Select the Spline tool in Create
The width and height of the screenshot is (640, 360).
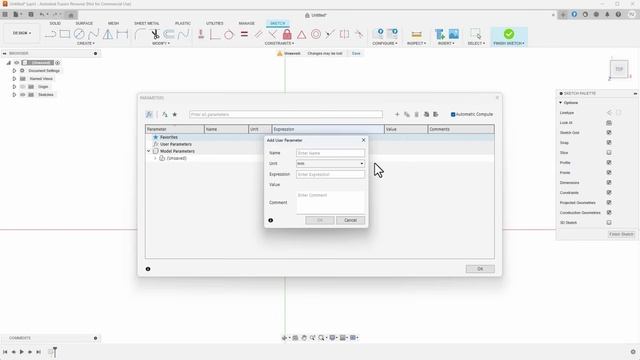tap(93, 34)
